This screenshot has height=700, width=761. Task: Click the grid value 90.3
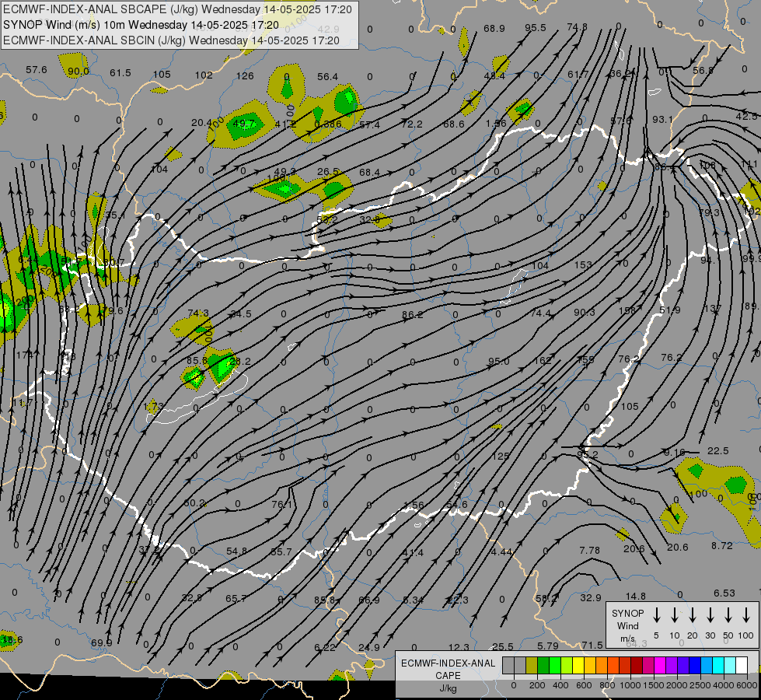pyautogui.click(x=585, y=313)
